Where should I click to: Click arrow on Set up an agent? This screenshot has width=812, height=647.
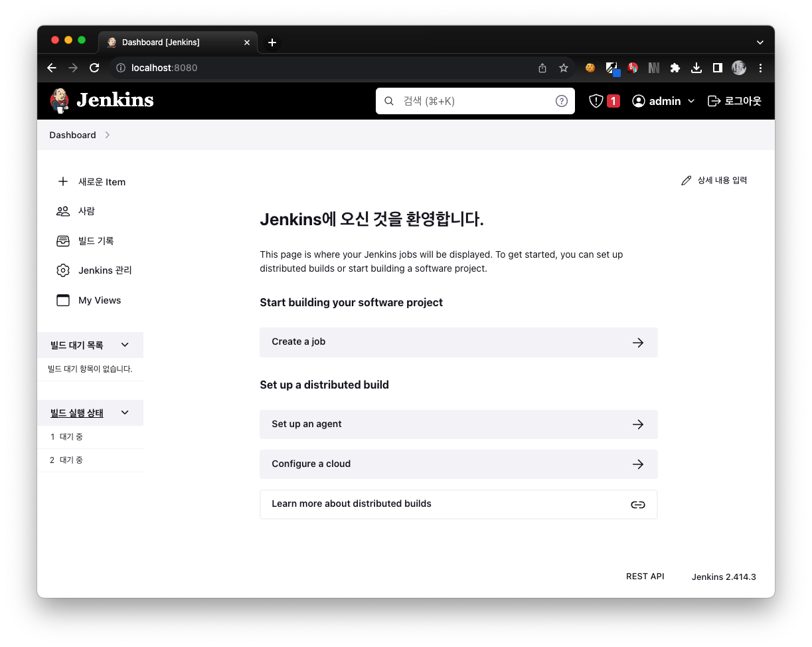click(x=638, y=424)
